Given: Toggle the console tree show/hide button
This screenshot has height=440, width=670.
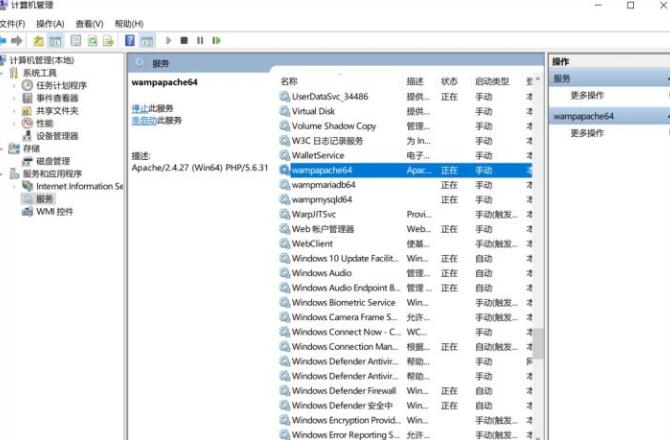Looking at the screenshot, I should pos(56,41).
